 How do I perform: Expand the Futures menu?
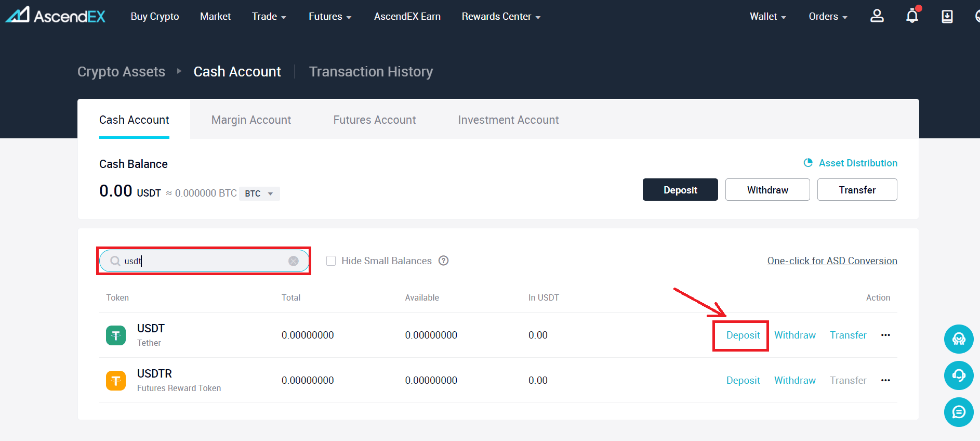(330, 17)
